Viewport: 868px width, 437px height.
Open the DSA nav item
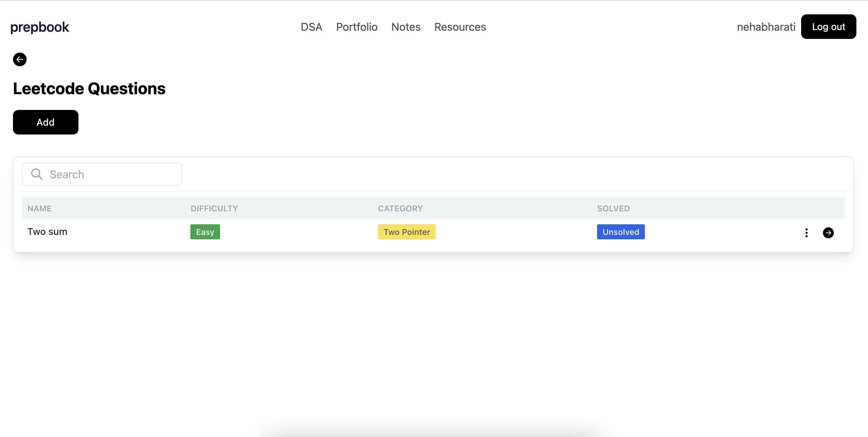[x=312, y=27]
